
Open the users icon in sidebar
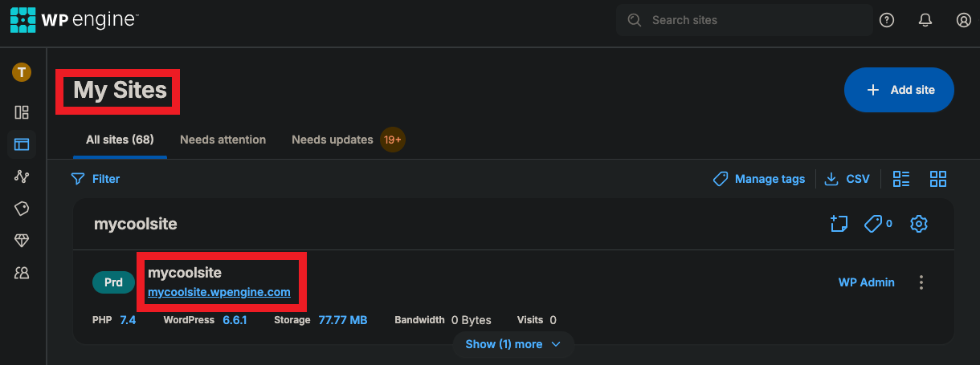[x=22, y=273]
